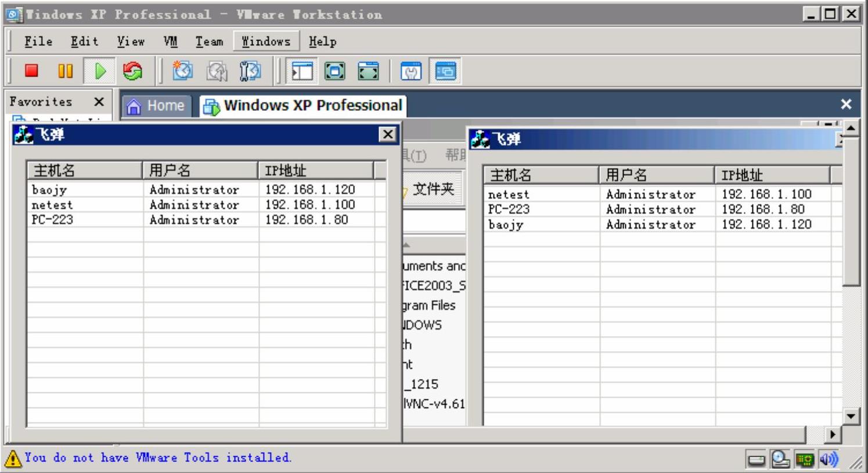This screenshot has height=473, width=868.
Task: Close the Favorites panel
Action: [x=99, y=102]
